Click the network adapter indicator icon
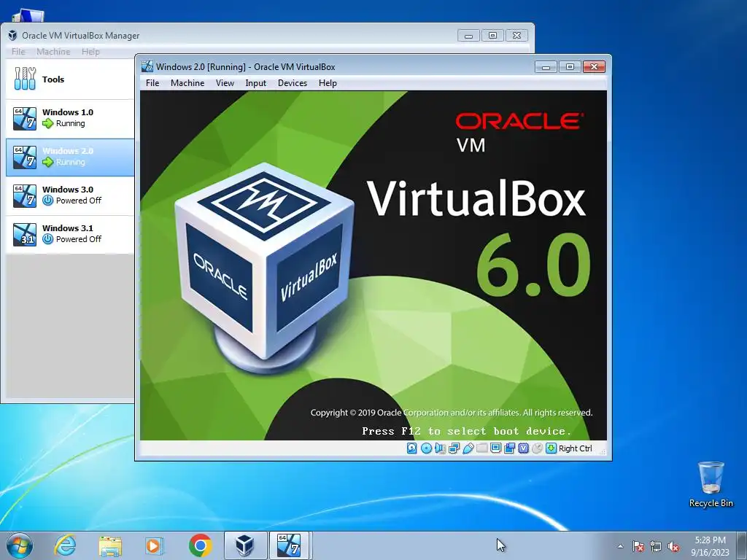Image resolution: width=747 pixels, height=560 pixels. click(454, 448)
